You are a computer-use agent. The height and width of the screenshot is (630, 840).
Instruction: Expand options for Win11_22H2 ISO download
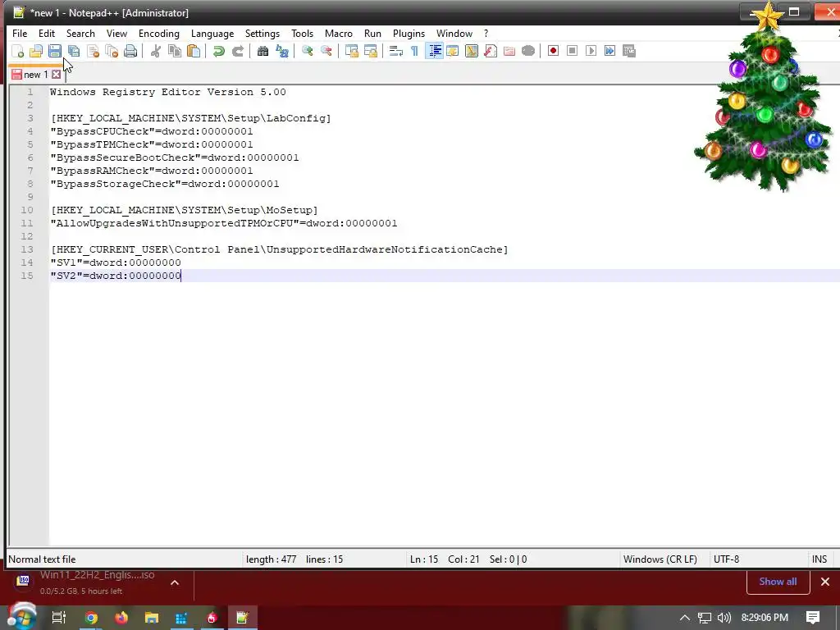click(175, 582)
